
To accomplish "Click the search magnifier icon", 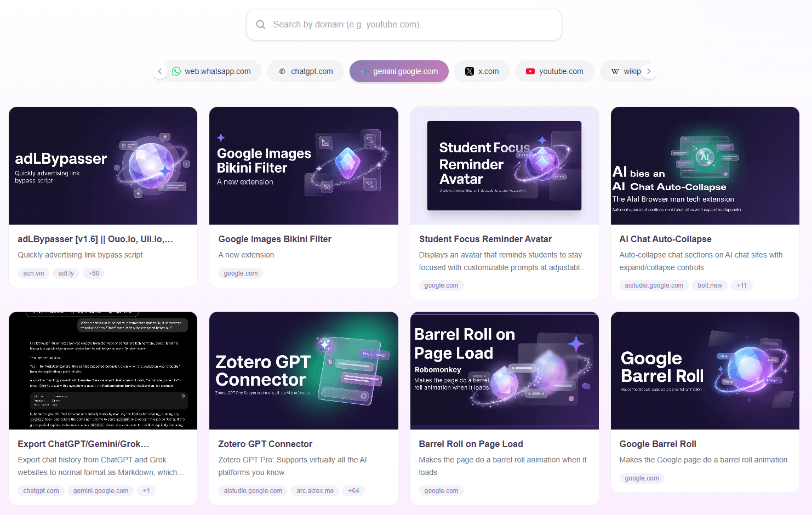I will pos(261,25).
